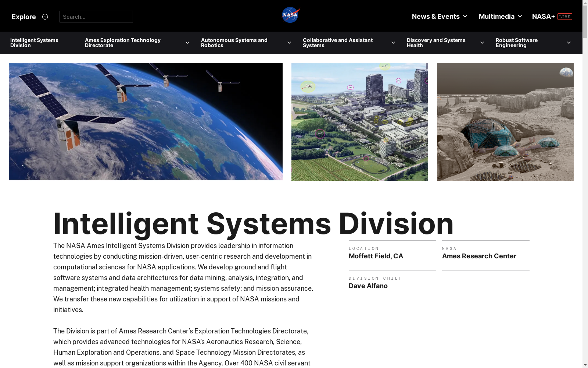The width and height of the screenshot is (588, 368).
Task: Click the Moffett Field, CA location text
Action: pos(376,256)
